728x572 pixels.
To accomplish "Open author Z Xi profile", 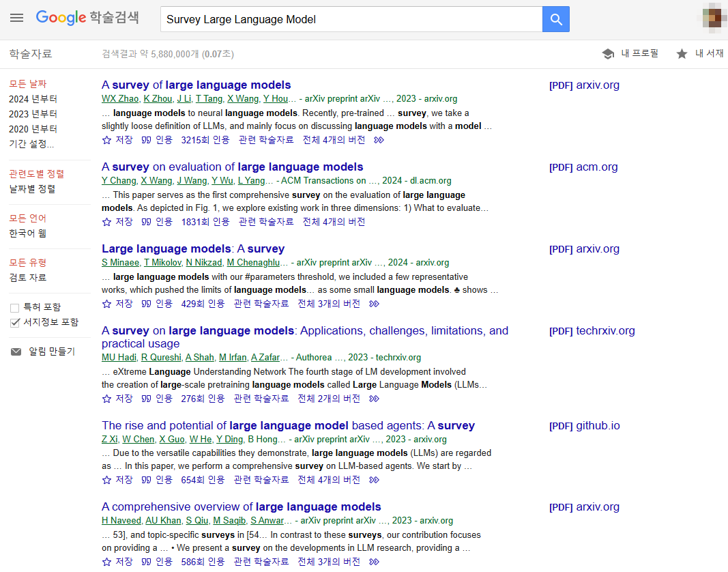I will click(110, 439).
